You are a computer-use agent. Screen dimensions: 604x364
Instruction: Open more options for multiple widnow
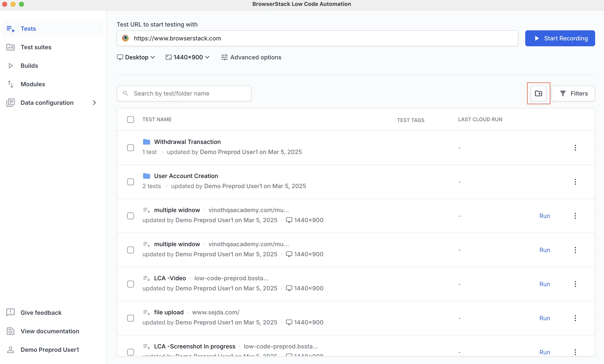tap(575, 216)
